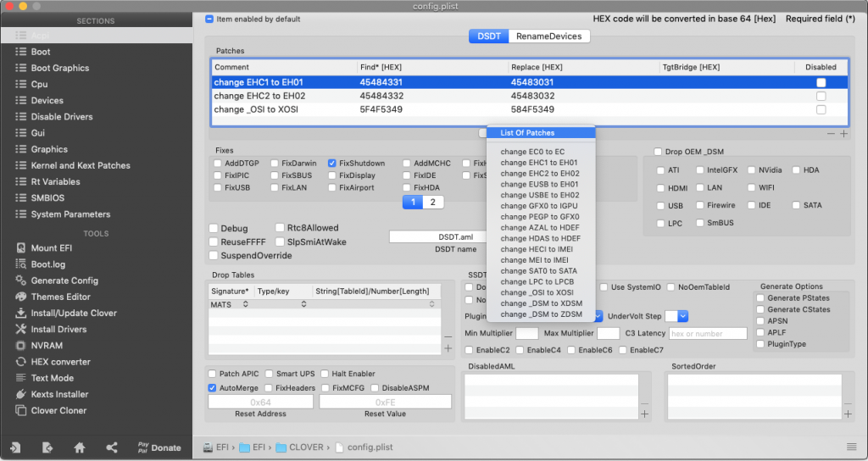
Task: Click the PayPal Donate button
Action: pyautogui.click(x=159, y=447)
